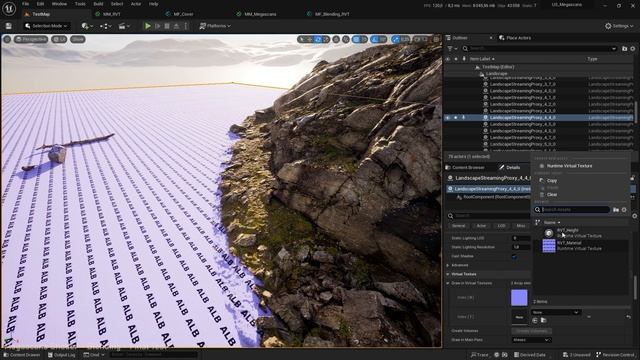Open the Add content quick menu icon
Screen dimensions: 640x360
(x=87, y=26)
